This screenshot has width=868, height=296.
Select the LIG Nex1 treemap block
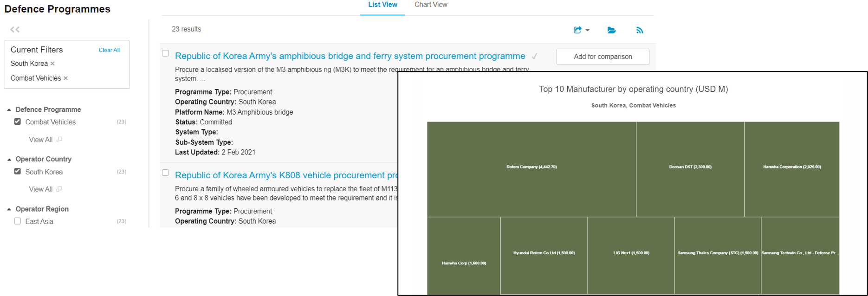(x=631, y=256)
